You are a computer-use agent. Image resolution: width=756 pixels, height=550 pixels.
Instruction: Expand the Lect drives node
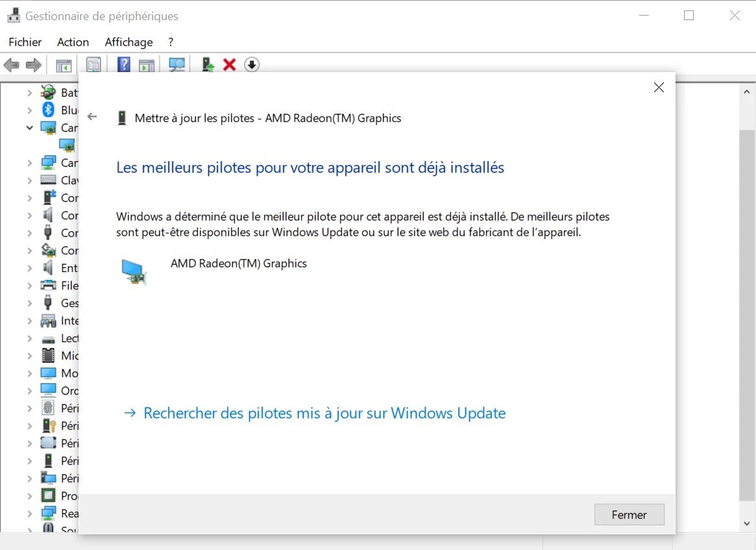tap(29, 338)
